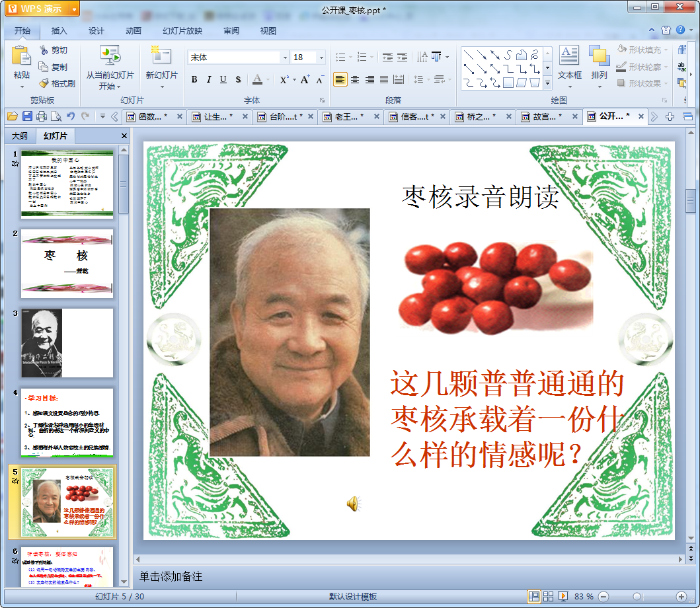Click the Save disk icon

27,116
